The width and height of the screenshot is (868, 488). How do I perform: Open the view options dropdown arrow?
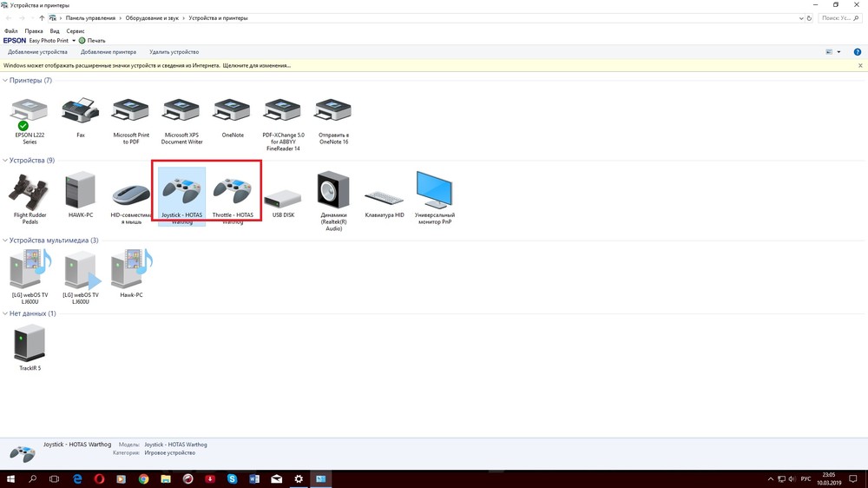pyautogui.click(x=838, y=52)
